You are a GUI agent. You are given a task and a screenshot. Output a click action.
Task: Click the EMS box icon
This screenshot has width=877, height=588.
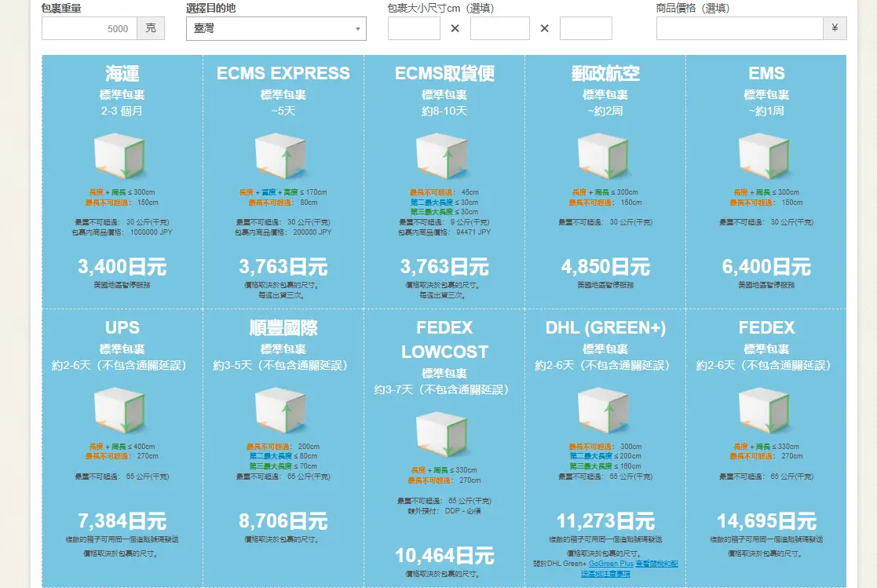(x=764, y=155)
